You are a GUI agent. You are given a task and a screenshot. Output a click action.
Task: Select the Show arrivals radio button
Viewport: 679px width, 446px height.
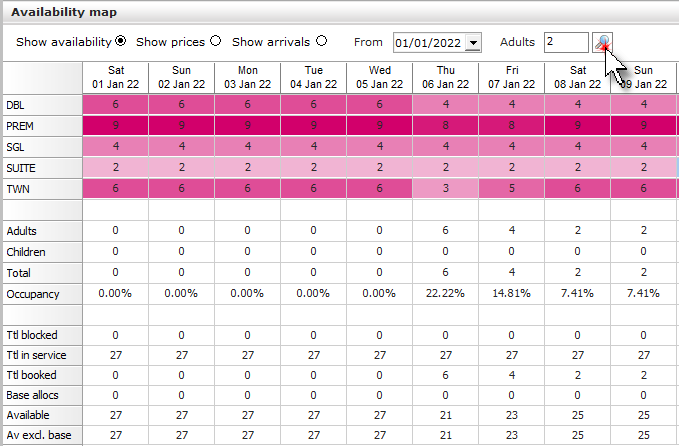(321, 41)
